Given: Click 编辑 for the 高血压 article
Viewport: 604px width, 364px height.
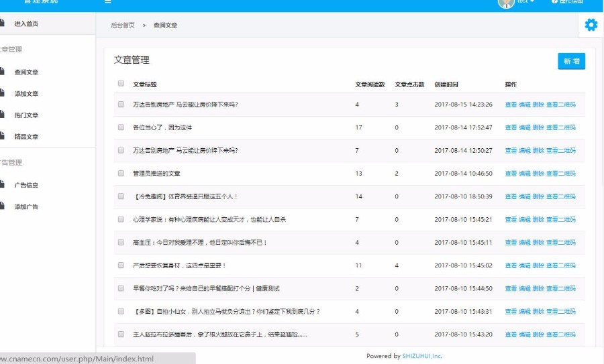Looking at the screenshot, I should click(x=525, y=243).
